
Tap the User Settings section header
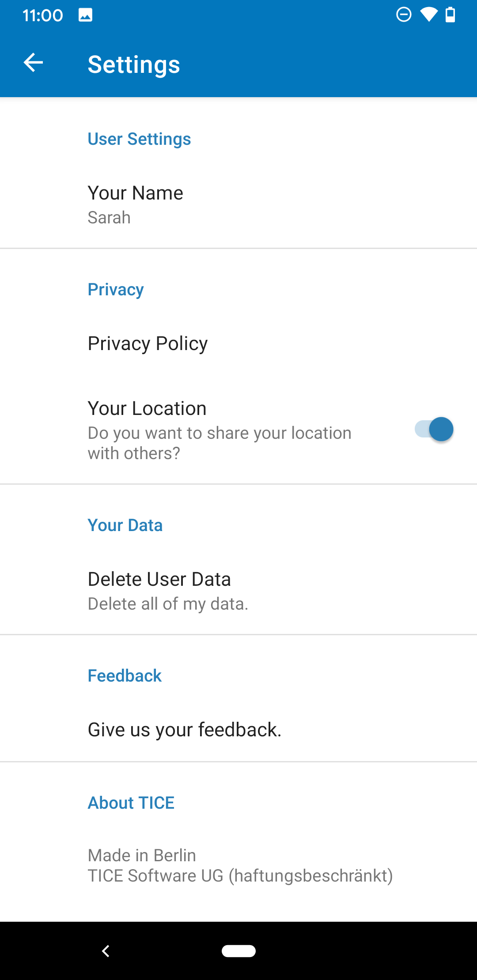click(139, 139)
